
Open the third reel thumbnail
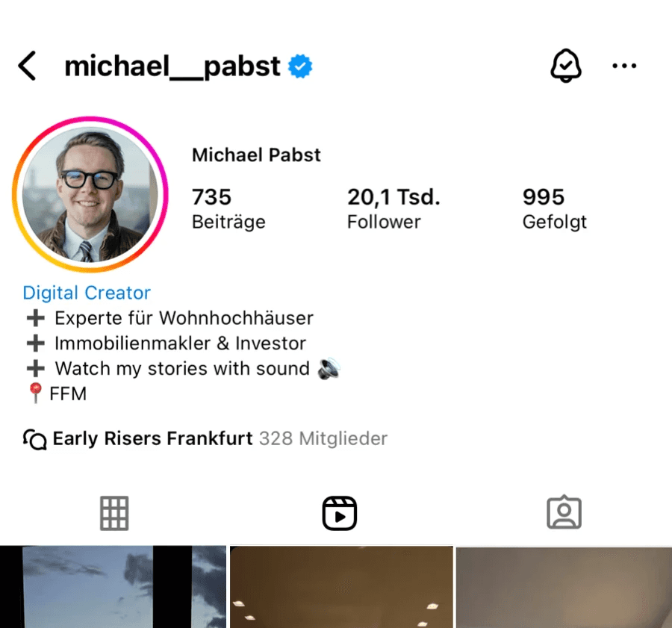[x=564, y=587]
